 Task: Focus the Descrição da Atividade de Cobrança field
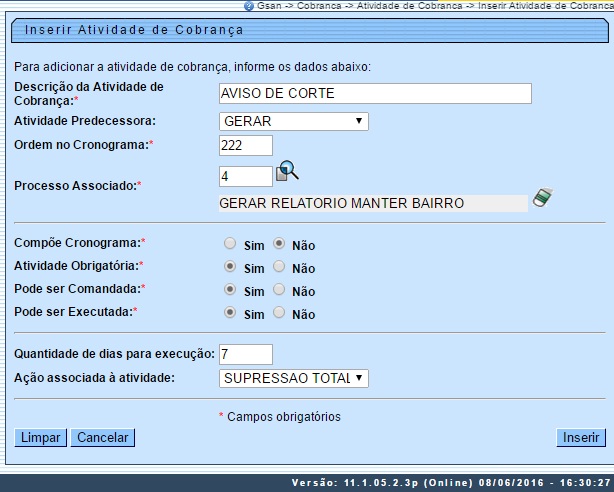[375, 93]
